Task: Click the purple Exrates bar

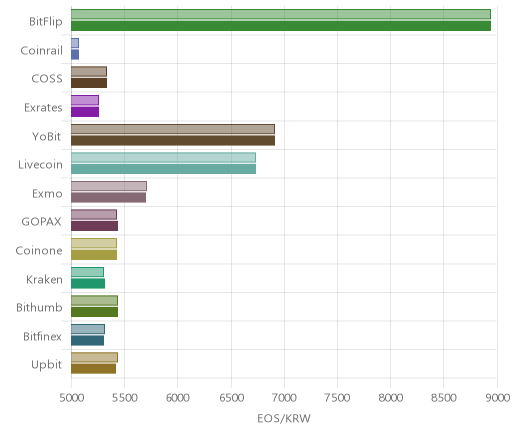Action: 85,112
